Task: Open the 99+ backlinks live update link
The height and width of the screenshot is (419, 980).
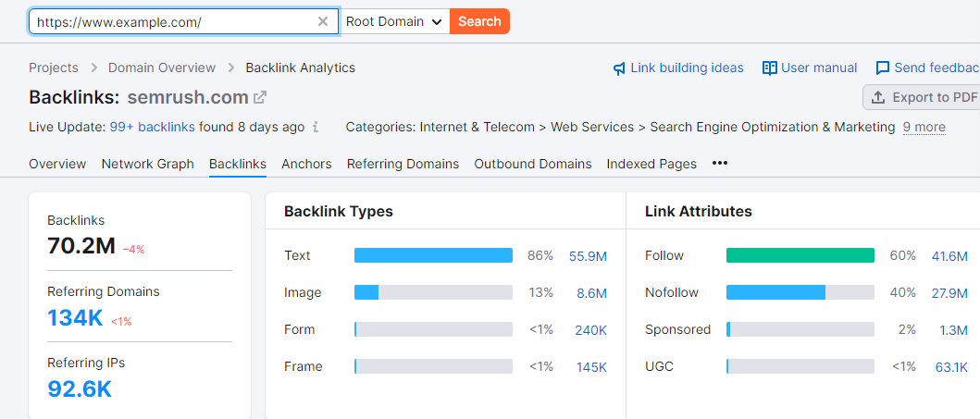Action: point(153,128)
